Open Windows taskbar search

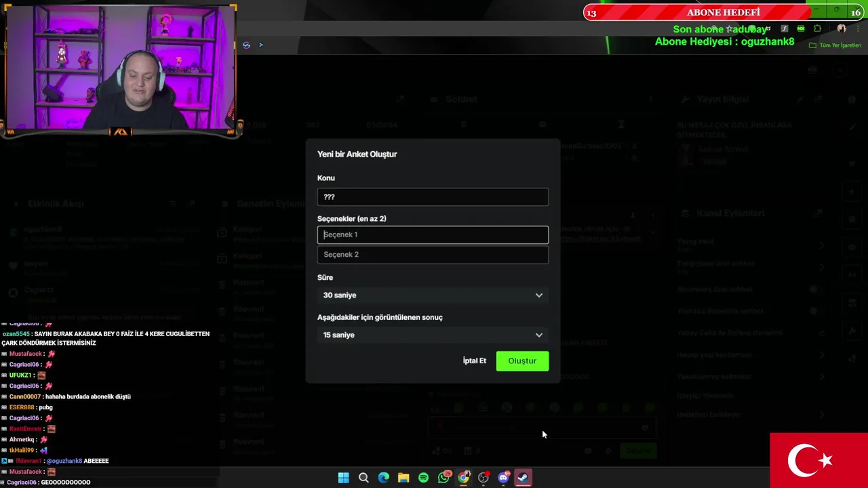pyautogui.click(x=363, y=478)
